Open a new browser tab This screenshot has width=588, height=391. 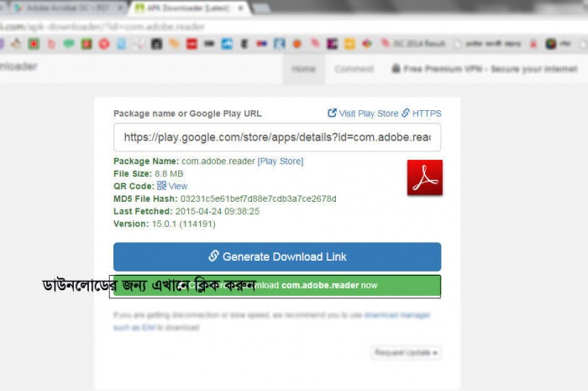pyautogui.click(x=260, y=8)
